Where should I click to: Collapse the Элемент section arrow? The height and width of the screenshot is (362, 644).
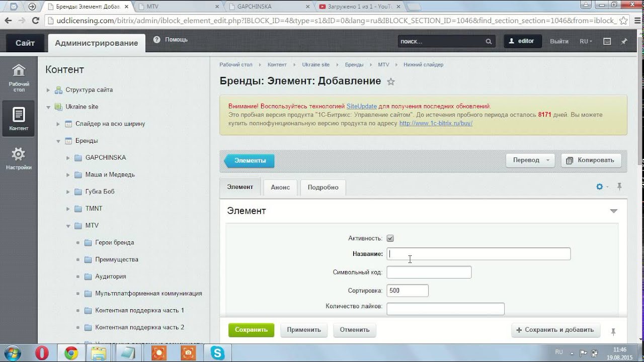click(613, 211)
